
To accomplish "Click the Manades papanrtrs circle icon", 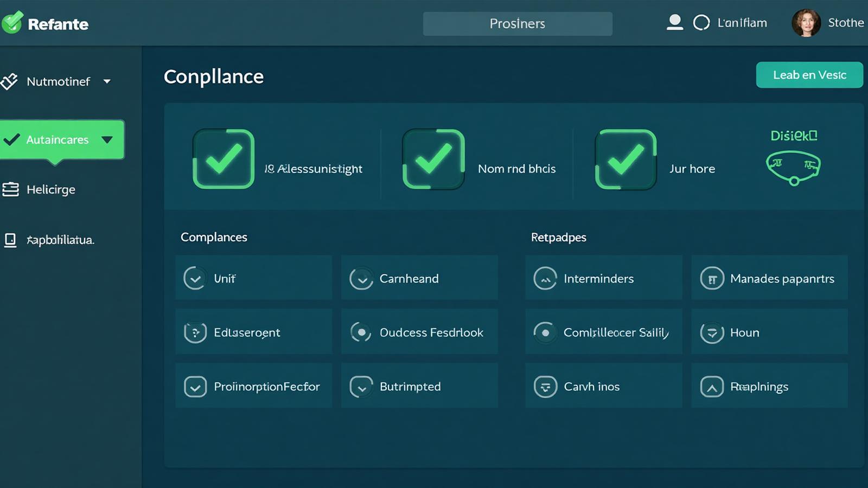I will 712,279.
